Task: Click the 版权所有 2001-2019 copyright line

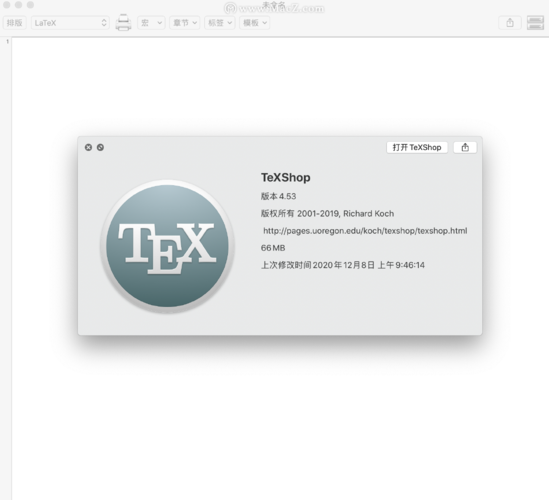Action: pos(327,214)
